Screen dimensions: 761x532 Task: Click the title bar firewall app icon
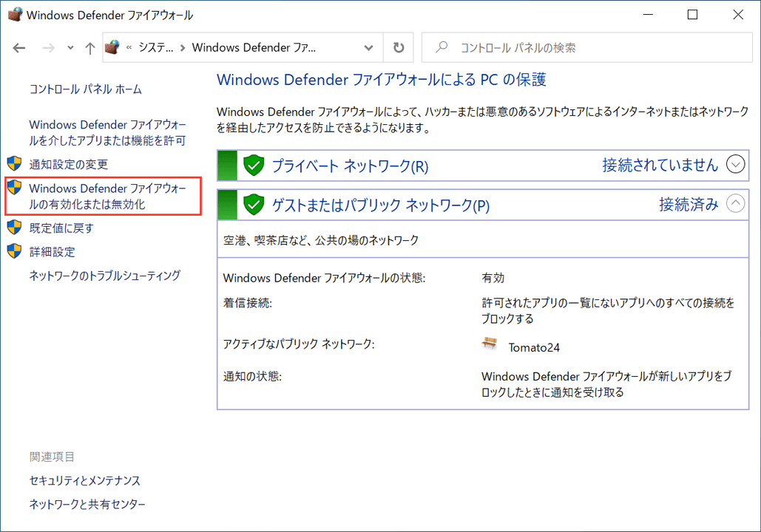click(x=15, y=15)
